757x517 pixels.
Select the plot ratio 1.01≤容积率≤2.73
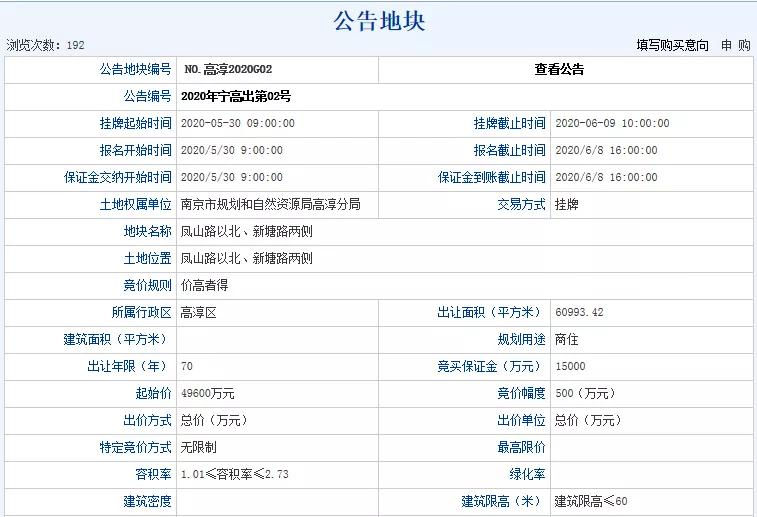coord(235,475)
